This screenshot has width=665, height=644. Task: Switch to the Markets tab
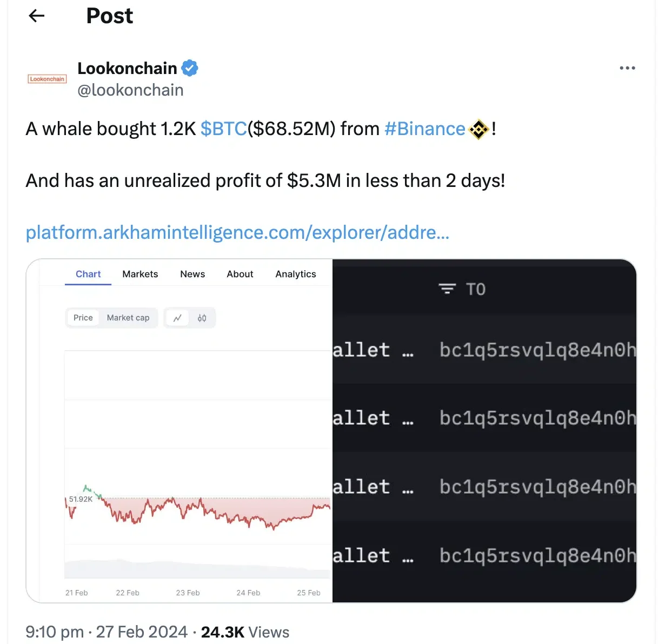point(140,274)
